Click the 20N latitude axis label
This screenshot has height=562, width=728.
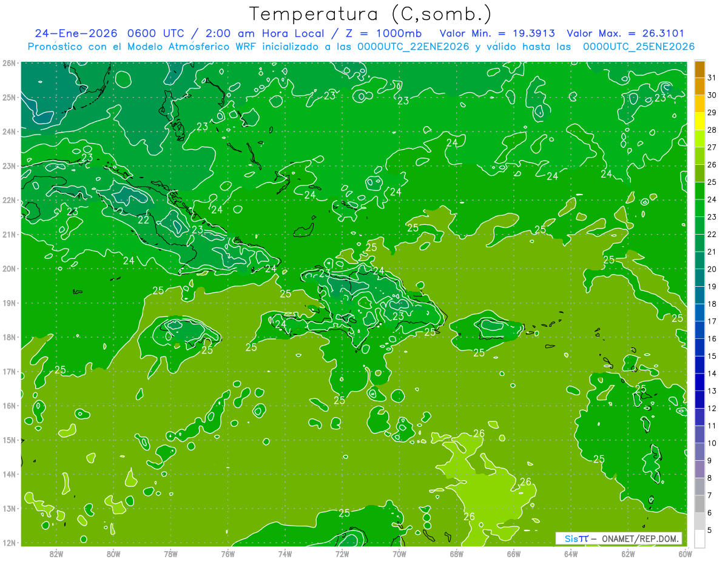coord(9,269)
